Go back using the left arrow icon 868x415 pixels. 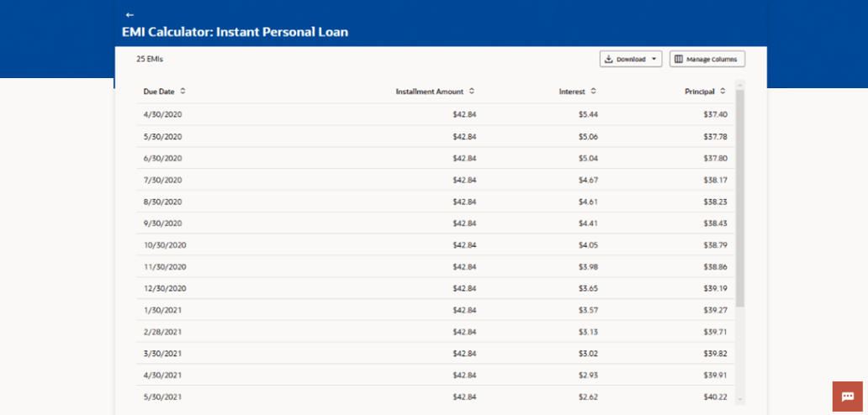pyautogui.click(x=130, y=15)
